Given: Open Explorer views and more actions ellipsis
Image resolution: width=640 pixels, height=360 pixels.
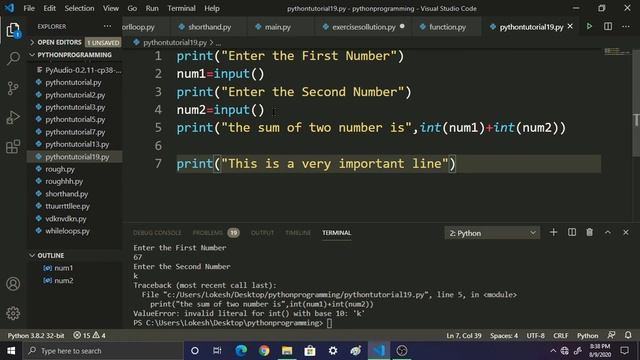Looking at the screenshot, I should coord(107,26).
